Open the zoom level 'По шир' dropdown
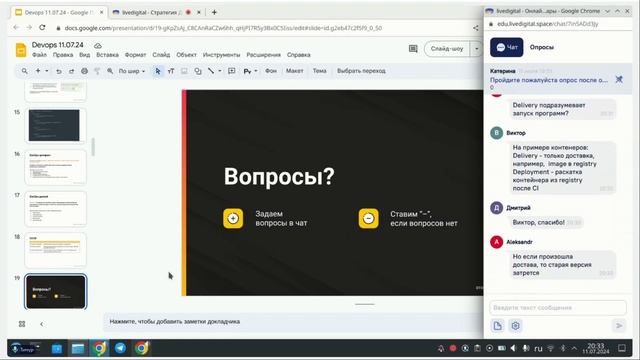Screen dimensions: 640x360 point(131,71)
